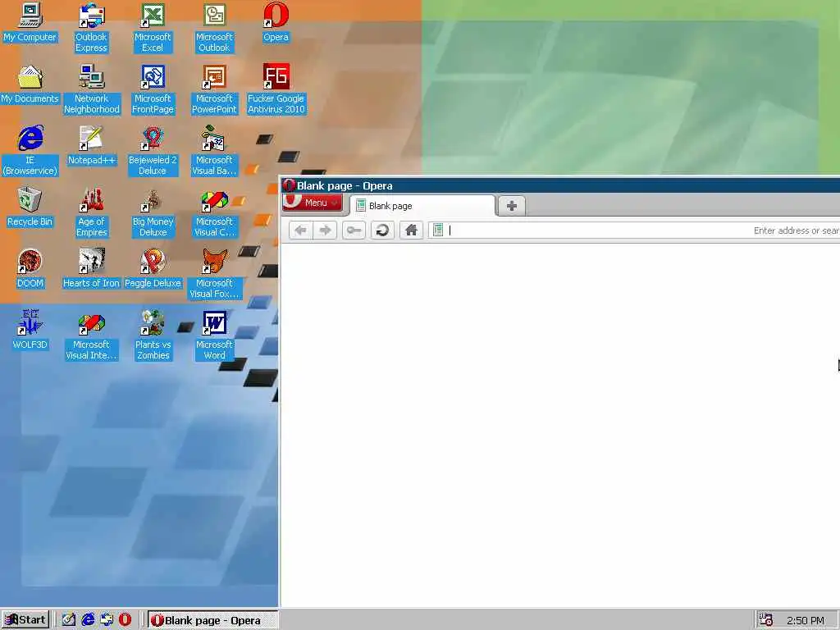Select the Blank page tab
840x630 pixels.
tap(422, 206)
